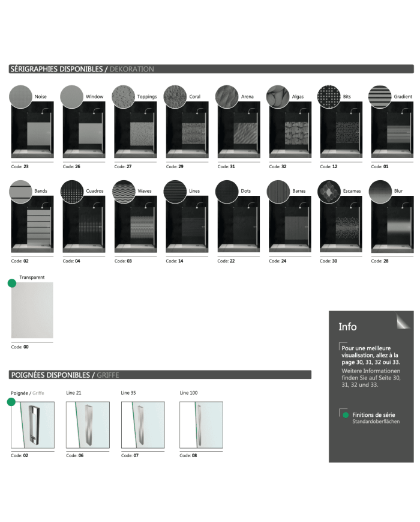Click the Gradient striped circle icon
This screenshot has height=522, width=420.
[x=381, y=96]
